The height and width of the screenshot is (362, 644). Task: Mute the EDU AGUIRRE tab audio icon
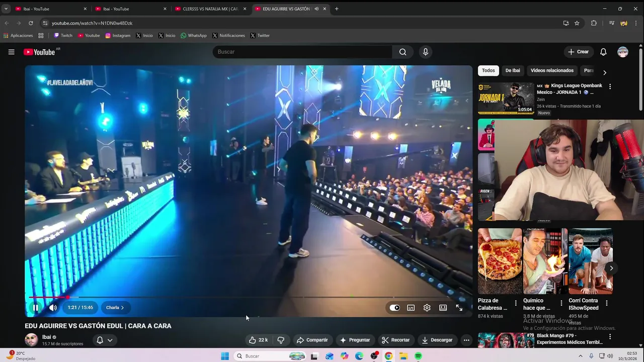pyautogui.click(x=316, y=9)
